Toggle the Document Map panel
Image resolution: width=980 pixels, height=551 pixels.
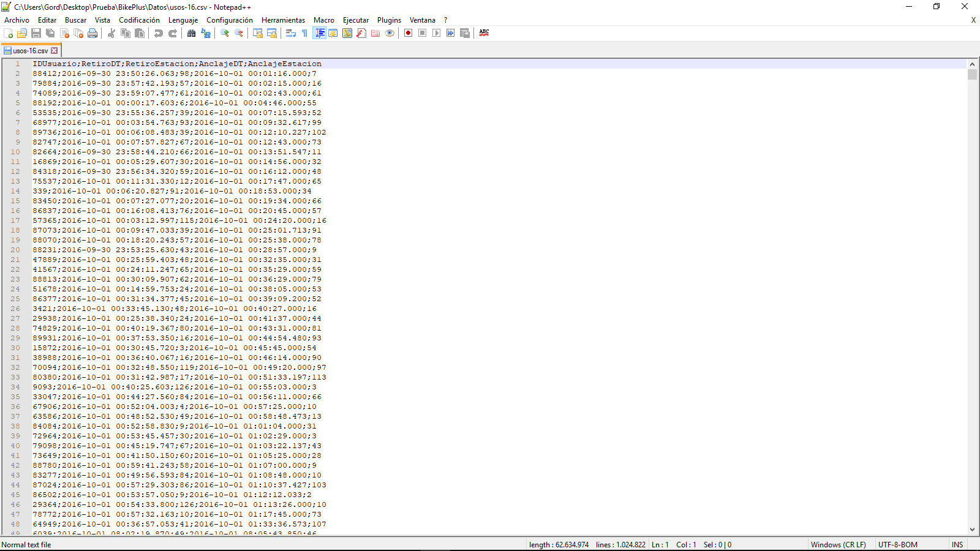(347, 33)
